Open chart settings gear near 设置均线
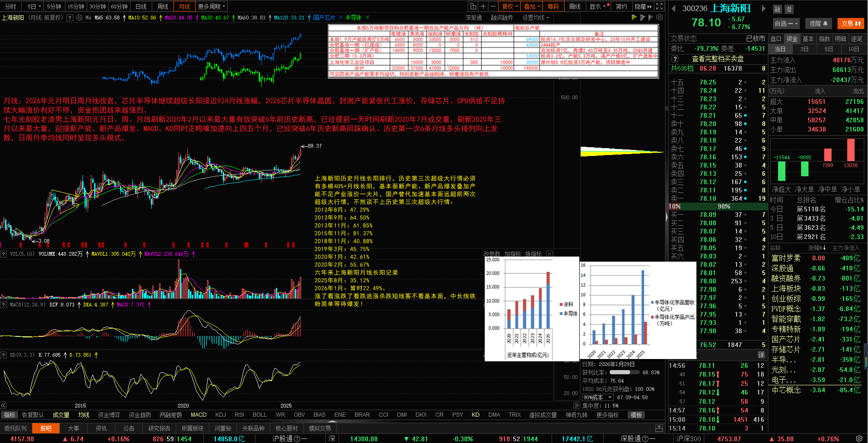The image size is (868, 443). 660,18
